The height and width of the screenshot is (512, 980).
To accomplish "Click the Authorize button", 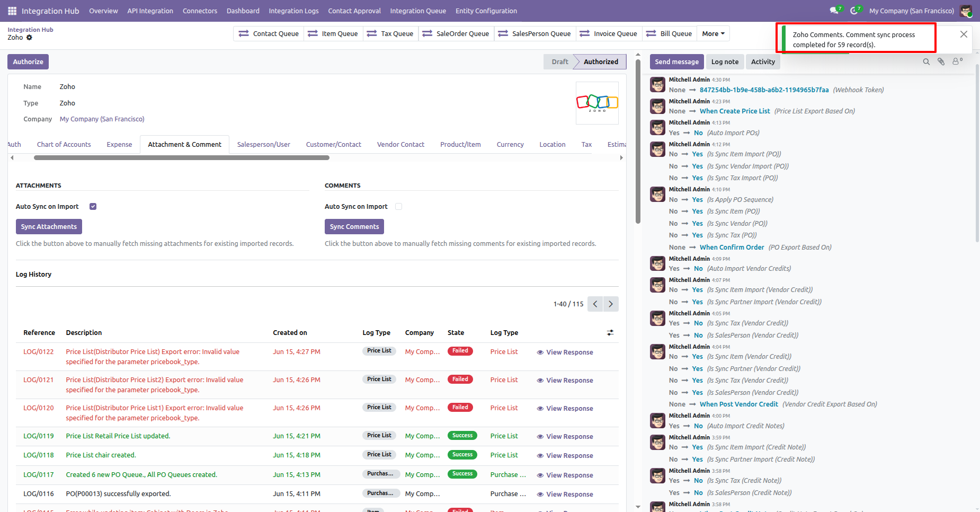I will (x=28, y=61).
